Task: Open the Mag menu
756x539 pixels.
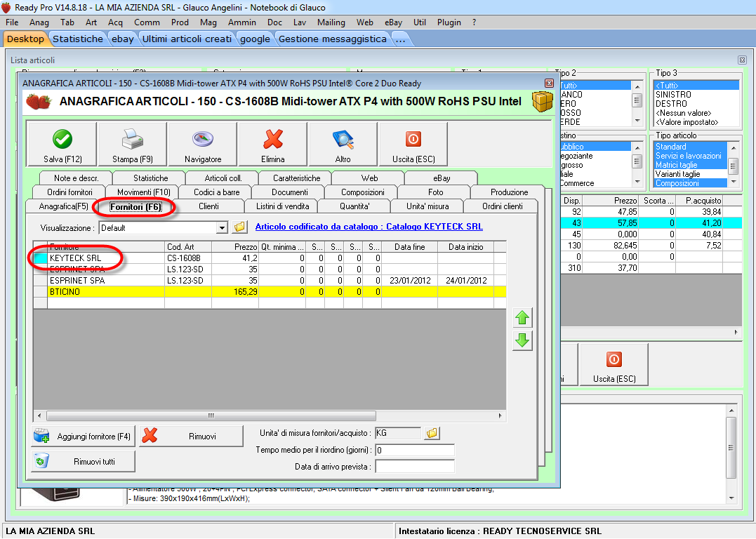Action: [x=208, y=22]
